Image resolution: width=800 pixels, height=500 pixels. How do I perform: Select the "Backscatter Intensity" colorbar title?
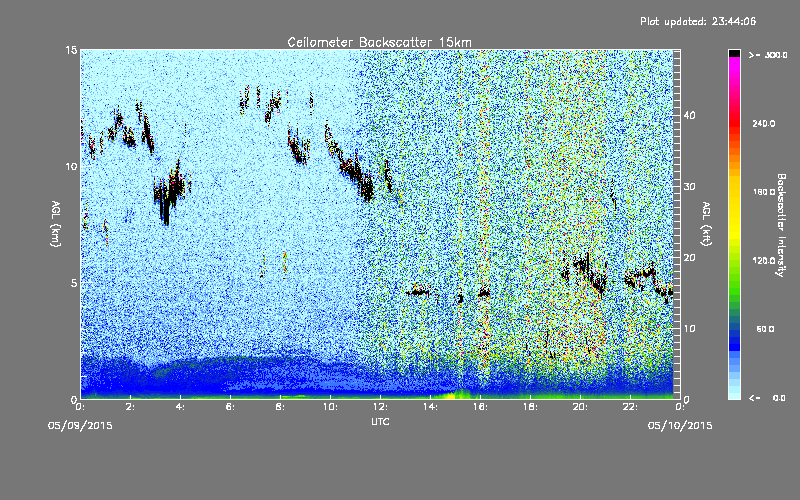(x=781, y=225)
